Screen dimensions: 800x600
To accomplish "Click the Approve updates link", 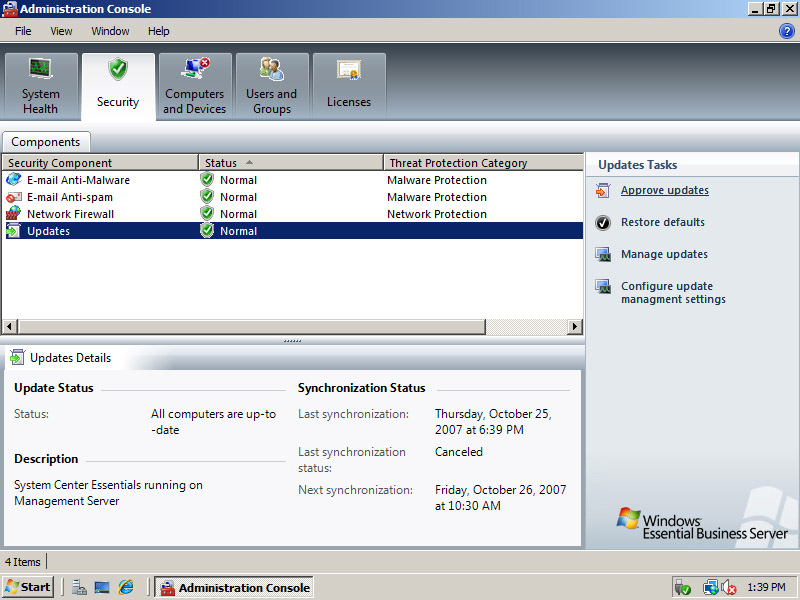I will (665, 190).
